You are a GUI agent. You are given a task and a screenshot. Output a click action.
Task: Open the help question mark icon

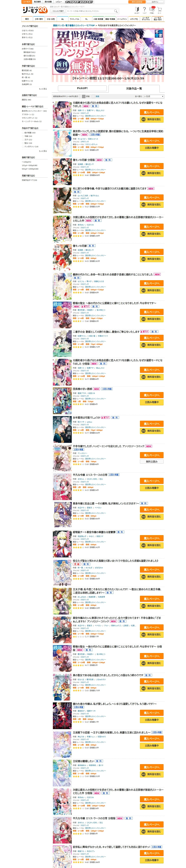click(144, 10)
